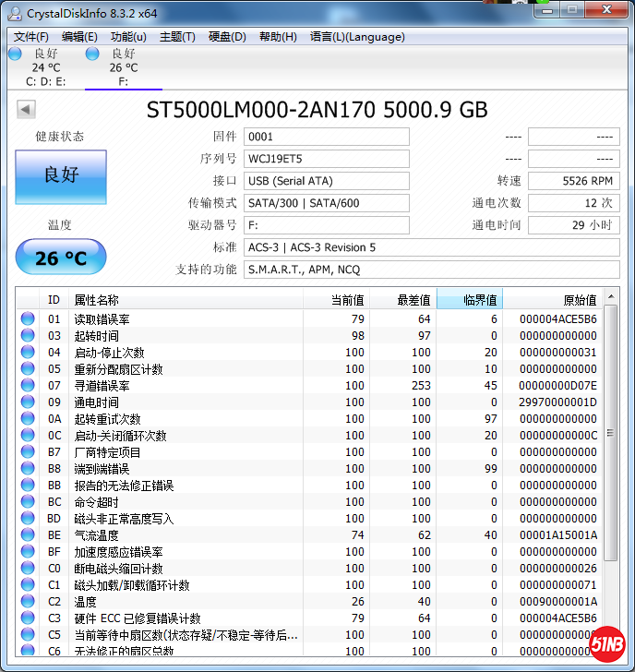Click the 临界值 column header
Viewport: 635px width, 672px height.
pyautogui.click(x=469, y=300)
